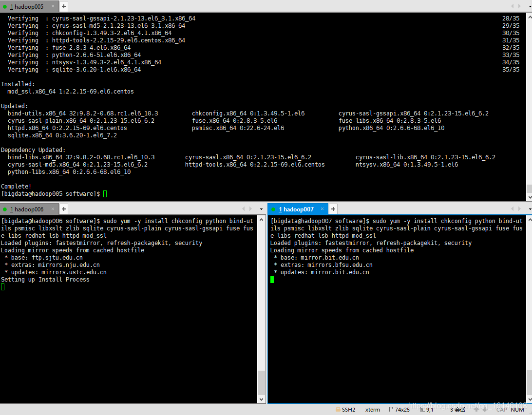The height and width of the screenshot is (415, 532).
Task: Click '* updates: mirror.bit.edu.cn' in hadoop007
Action: [322, 272]
